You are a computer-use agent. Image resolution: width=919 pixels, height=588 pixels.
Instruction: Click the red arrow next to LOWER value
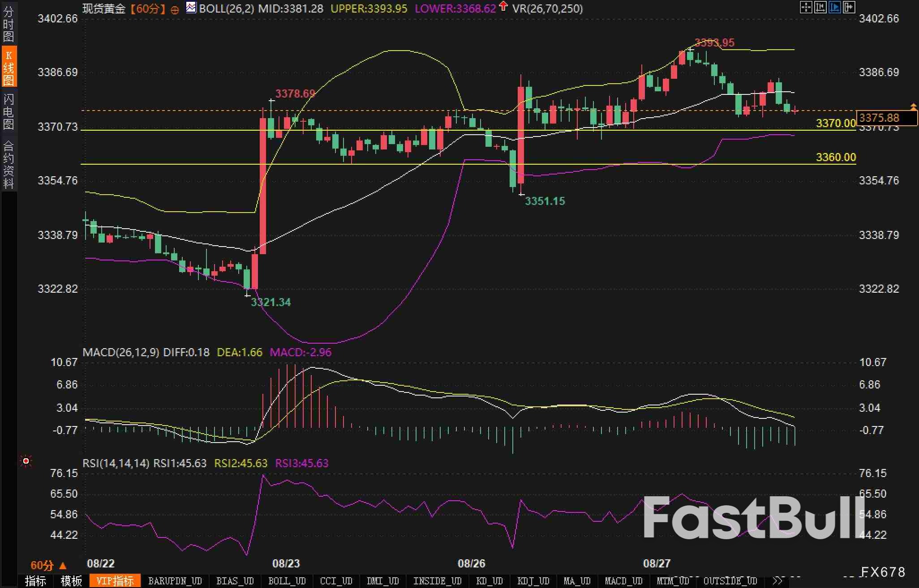pos(503,6)
